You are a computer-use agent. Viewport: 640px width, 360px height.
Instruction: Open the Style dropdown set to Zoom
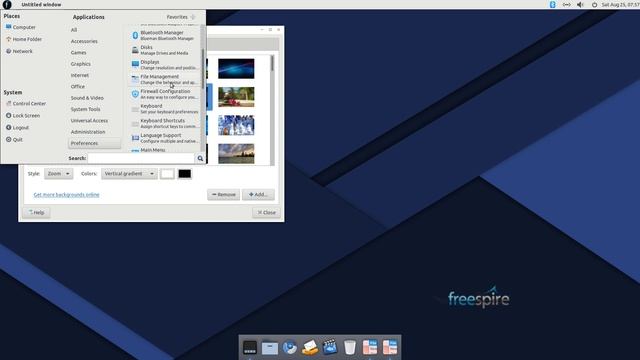[58, 173]
